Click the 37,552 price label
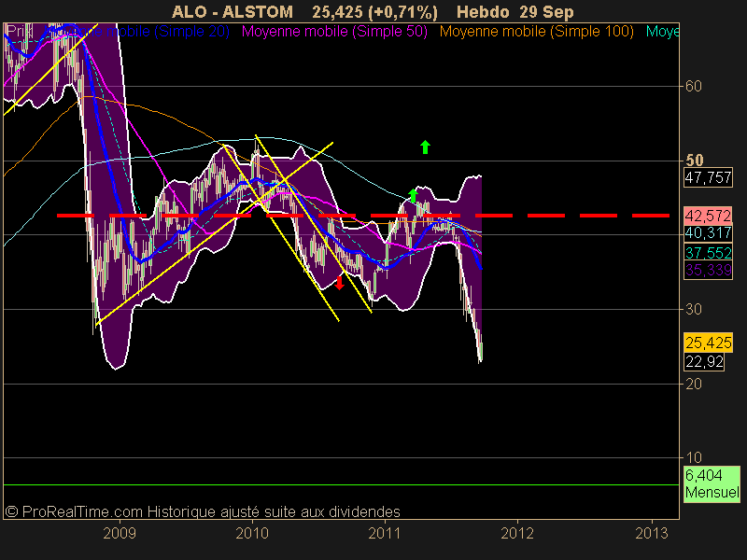Viewport: 747px width, 560px height. pyautogui.click(x=708, y=252)
